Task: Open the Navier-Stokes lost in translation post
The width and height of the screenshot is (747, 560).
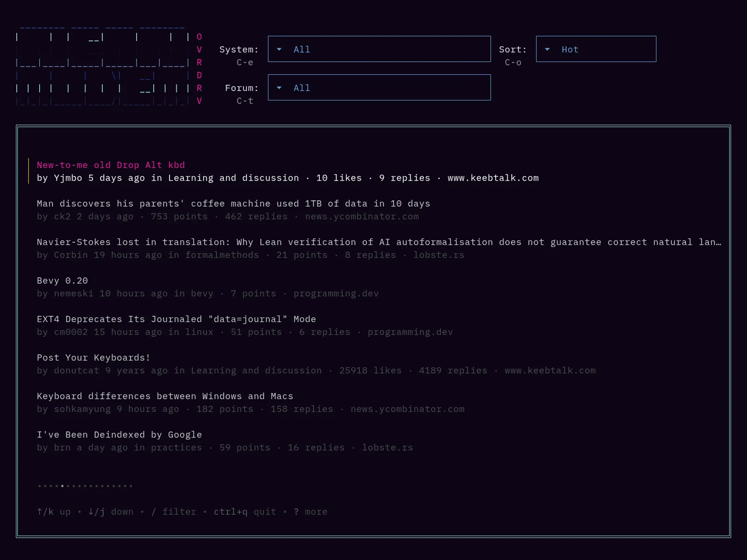Action: 379,242
